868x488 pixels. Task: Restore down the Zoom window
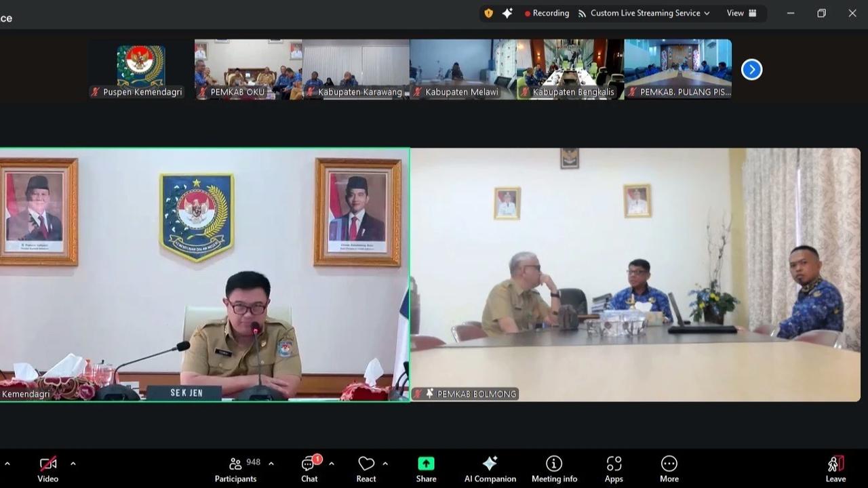822,13
